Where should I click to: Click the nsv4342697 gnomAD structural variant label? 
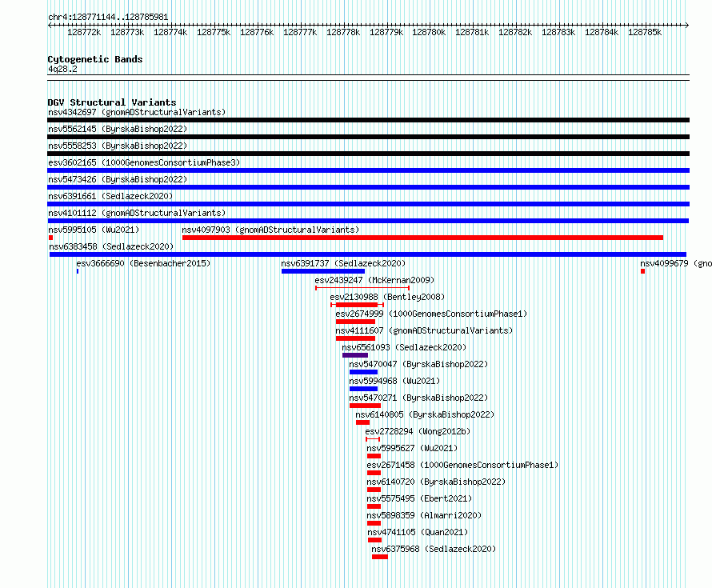click(137, 112)
